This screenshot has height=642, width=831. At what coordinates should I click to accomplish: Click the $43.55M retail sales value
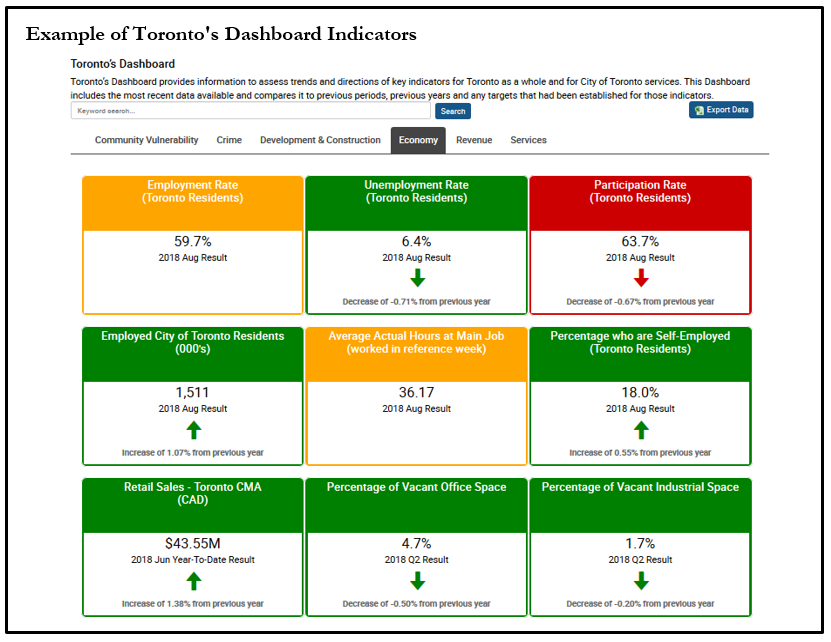pos(193,544)
